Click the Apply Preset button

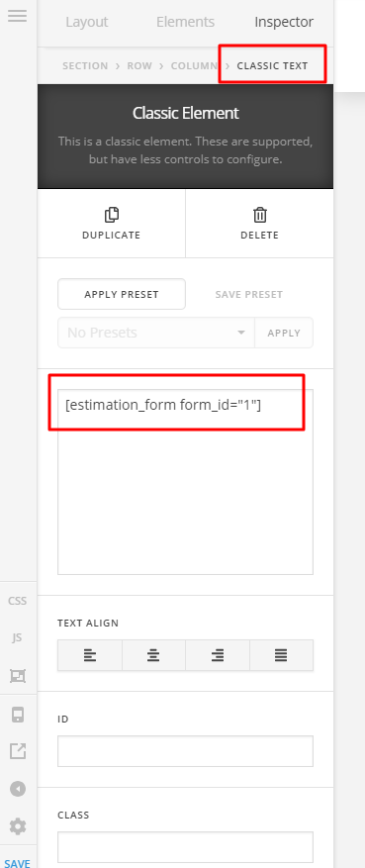pos(122,294)
